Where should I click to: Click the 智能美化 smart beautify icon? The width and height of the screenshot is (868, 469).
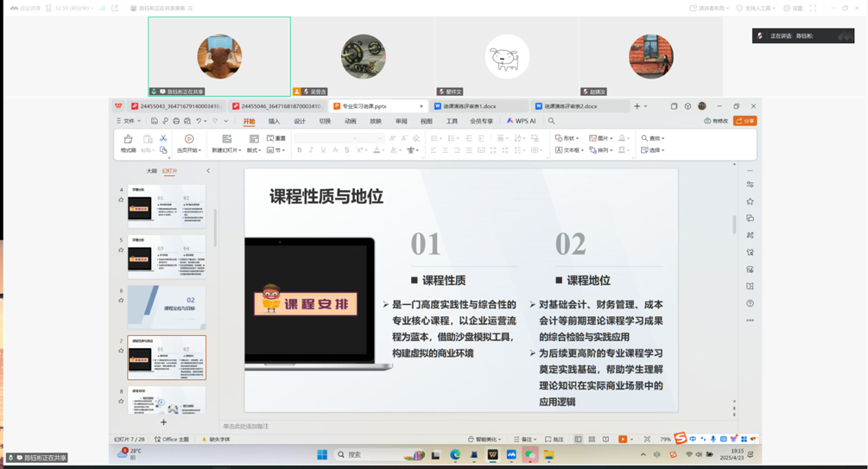click(485, 440)
